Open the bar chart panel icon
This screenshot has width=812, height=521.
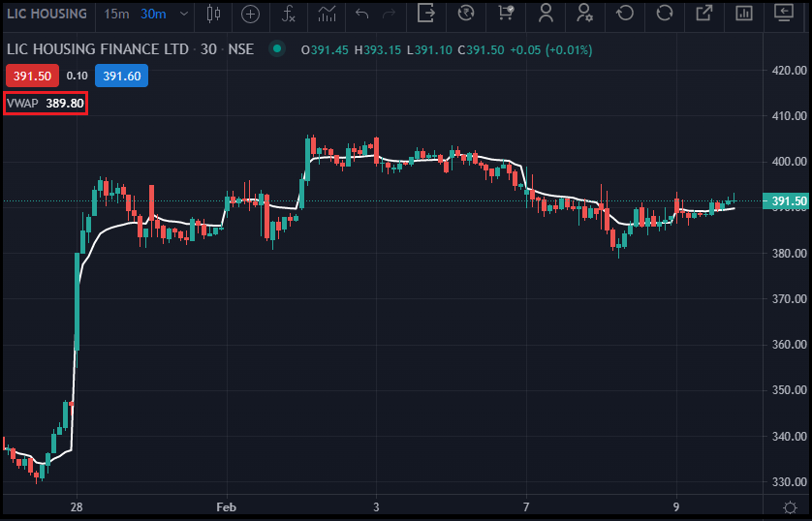[x=743, y=14]
